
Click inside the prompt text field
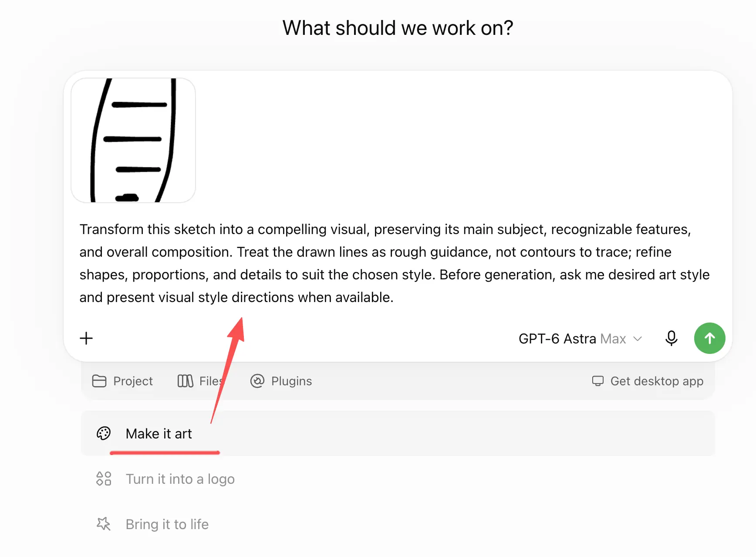(395, 263)
